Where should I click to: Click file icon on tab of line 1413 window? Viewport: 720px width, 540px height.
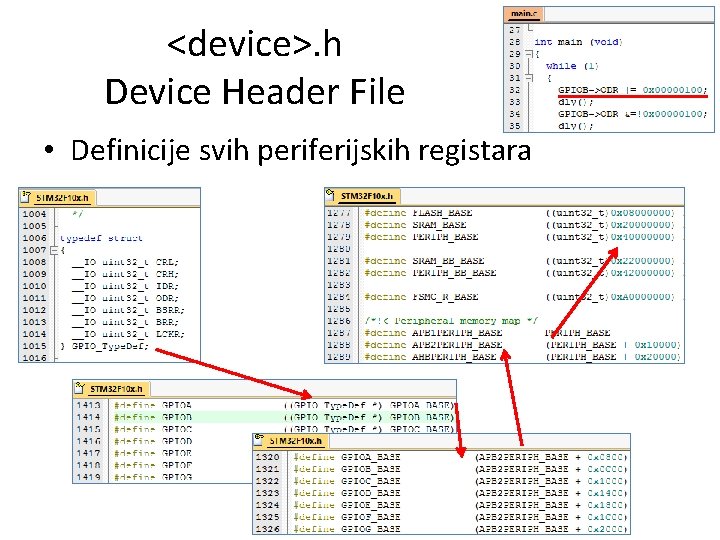click(x=80, y=388)
